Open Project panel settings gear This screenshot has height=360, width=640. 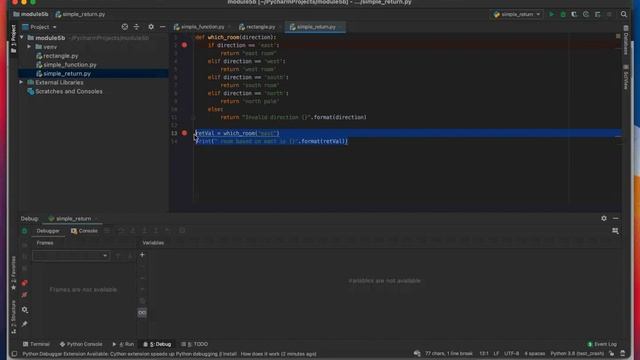(151, 27)
